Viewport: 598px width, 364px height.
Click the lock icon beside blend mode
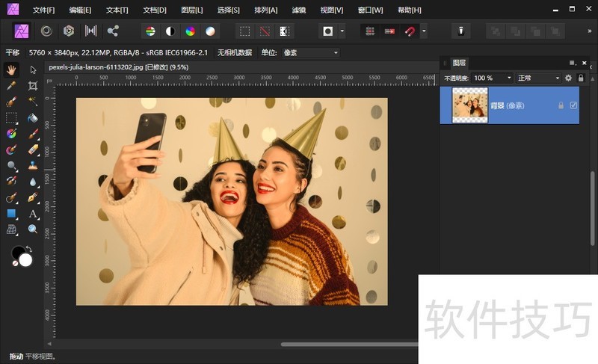(x=581, y=78)
